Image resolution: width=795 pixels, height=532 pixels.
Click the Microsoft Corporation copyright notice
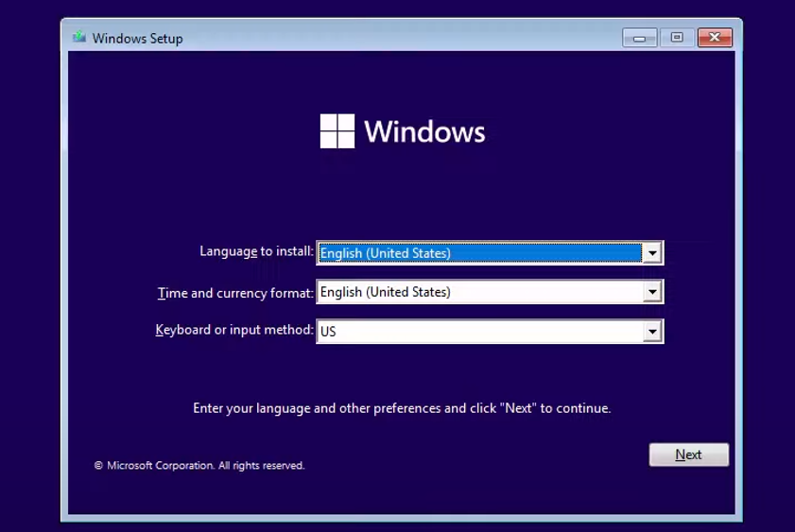click(199, 466)
